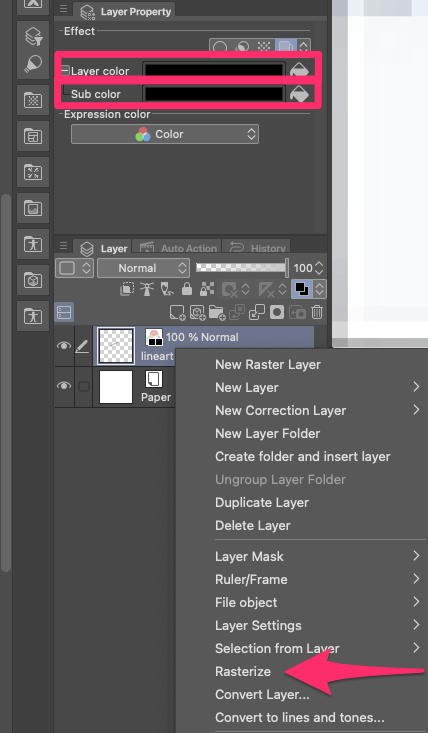Click the new raster layer icon
Screen dimensions: 428x733
coord(177,312)
